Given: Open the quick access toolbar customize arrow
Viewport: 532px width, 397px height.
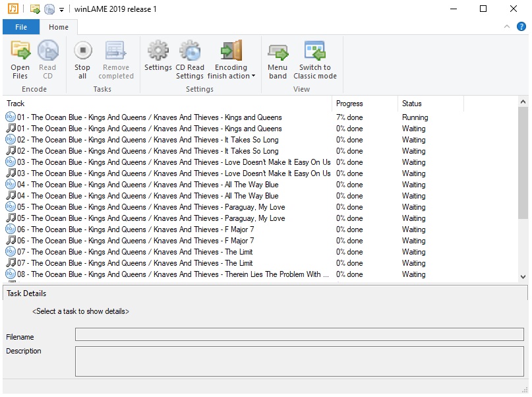Looking at the screenshot, I should pyautogui.click(x=61, y=10).
